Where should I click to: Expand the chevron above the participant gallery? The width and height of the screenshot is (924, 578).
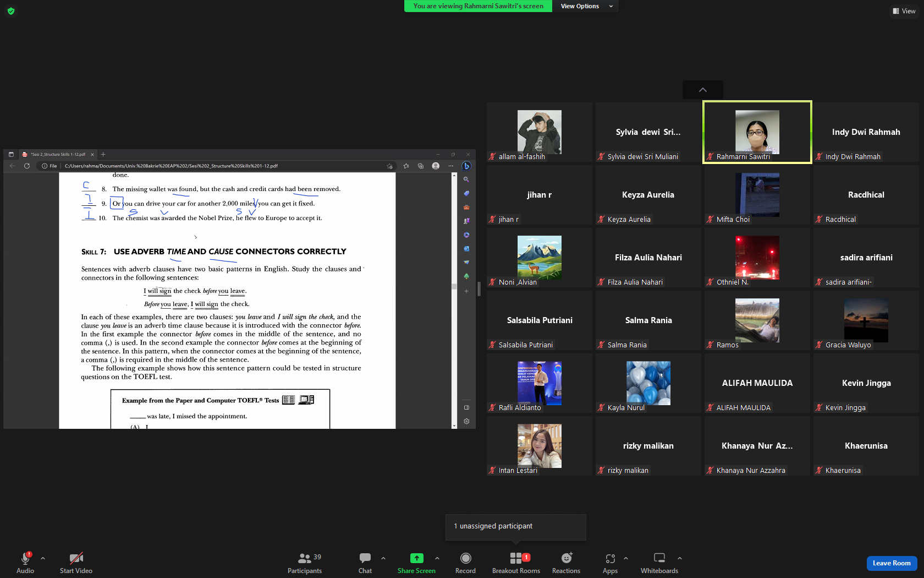point(703,90)
